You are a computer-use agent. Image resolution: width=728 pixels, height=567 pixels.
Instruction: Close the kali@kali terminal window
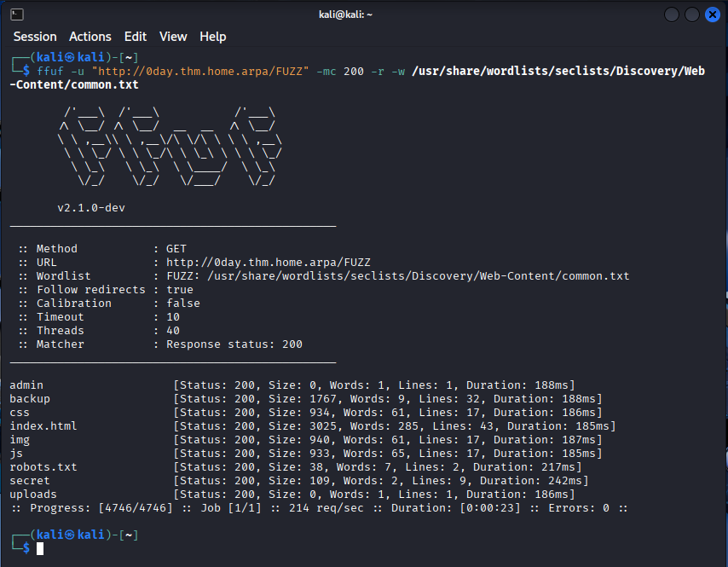[712, 14]
